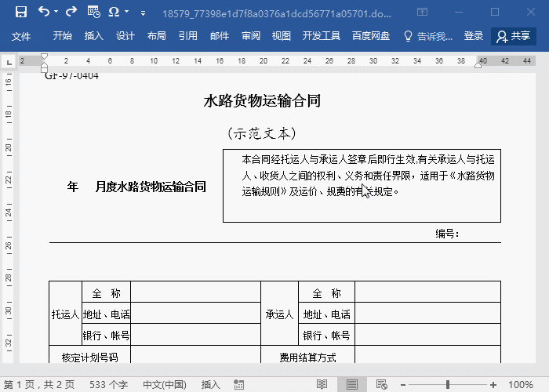
Task: Click the （示范文本） subtitle
Action: (262, 133)
